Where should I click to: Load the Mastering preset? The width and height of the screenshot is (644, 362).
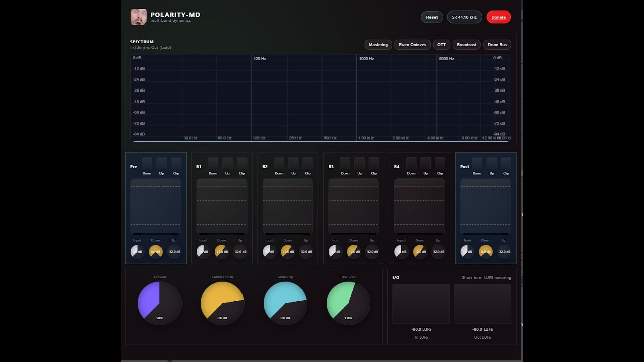(x=378, y=45)
